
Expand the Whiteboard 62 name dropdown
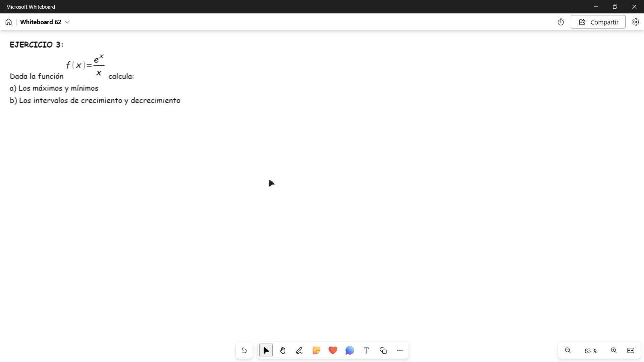pyautogui.click(x=67, y=22)
